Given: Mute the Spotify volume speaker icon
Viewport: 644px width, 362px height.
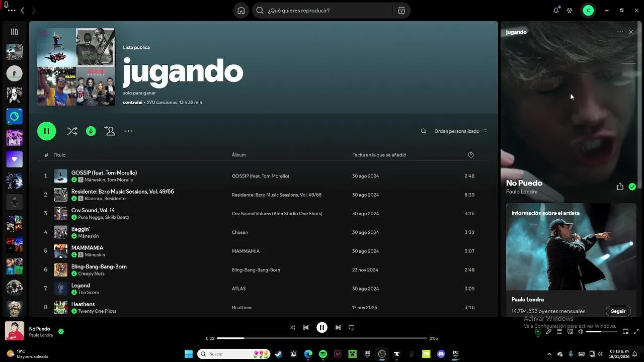Looking at the screenshot, I should coord(581,332).
